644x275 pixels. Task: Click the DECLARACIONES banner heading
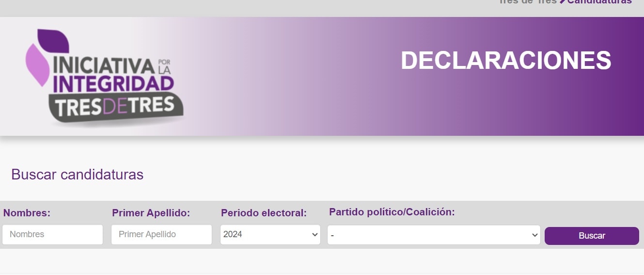506,61
